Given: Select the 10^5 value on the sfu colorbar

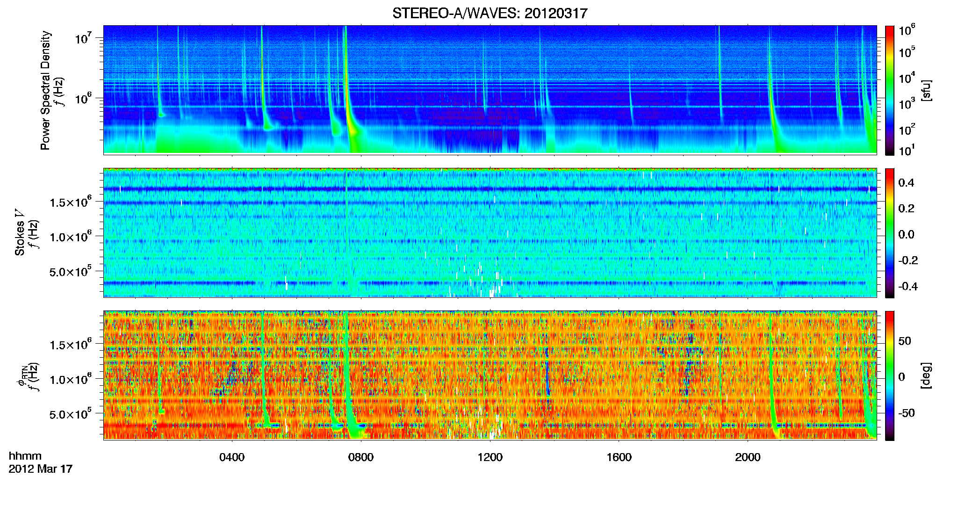Looking at the screenshot, I should click(x=907, y=51).
